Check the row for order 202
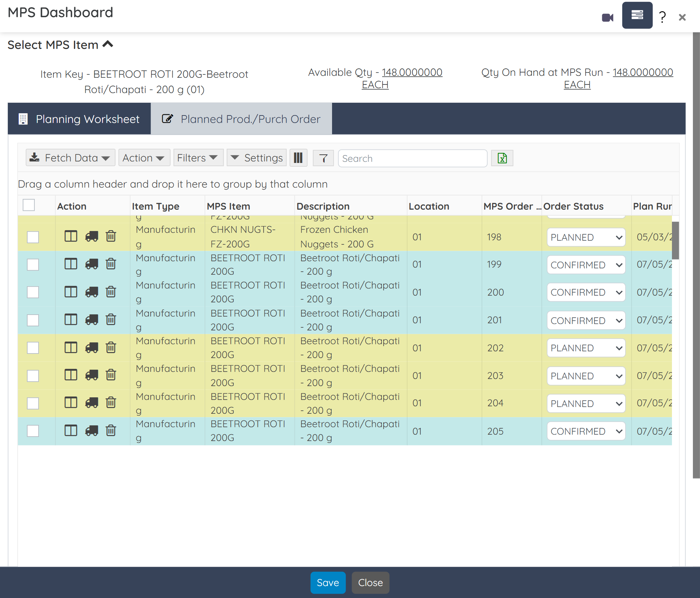Viewport: 700px width, 598px height. click(x=33, y=348)
